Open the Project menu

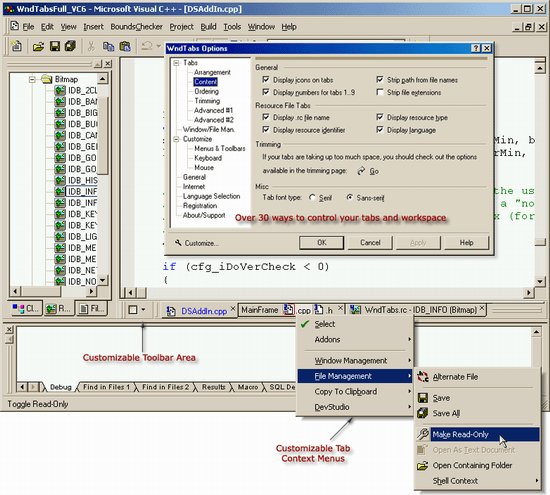(x=181, y=27)
